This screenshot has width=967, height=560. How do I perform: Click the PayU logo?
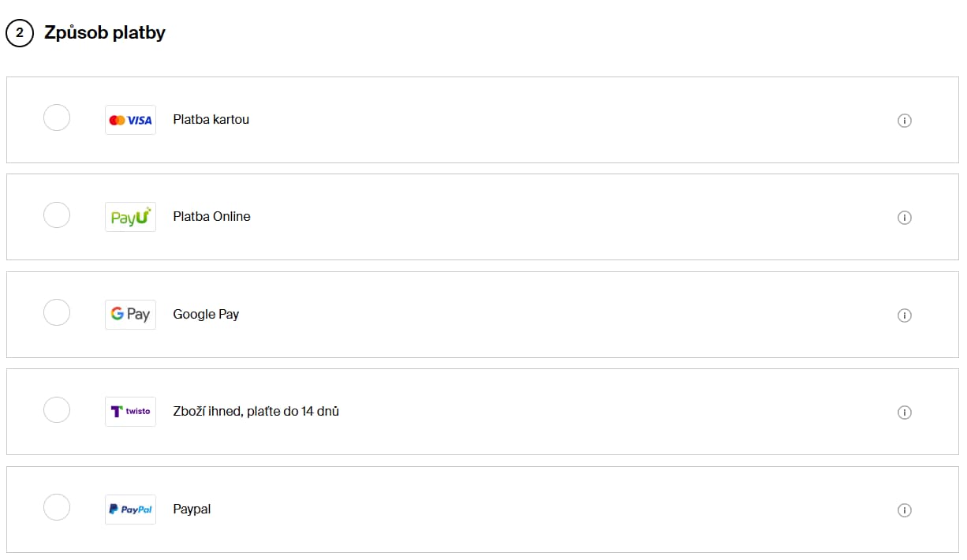130,217
